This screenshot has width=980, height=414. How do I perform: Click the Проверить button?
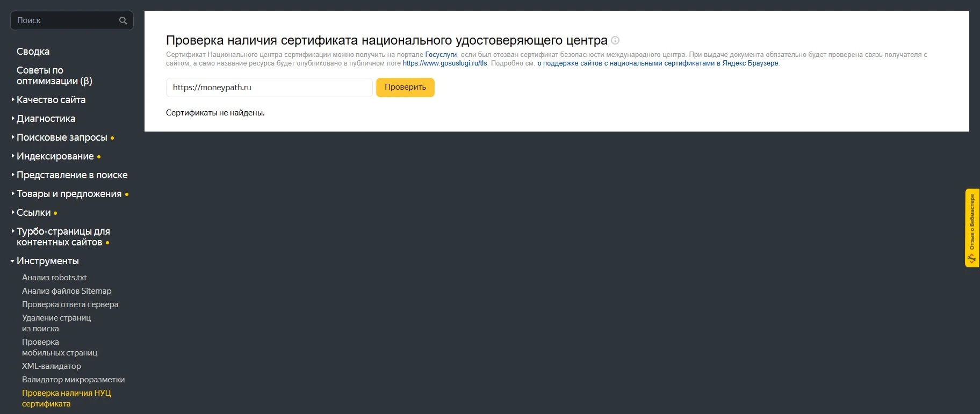(405, 88)
